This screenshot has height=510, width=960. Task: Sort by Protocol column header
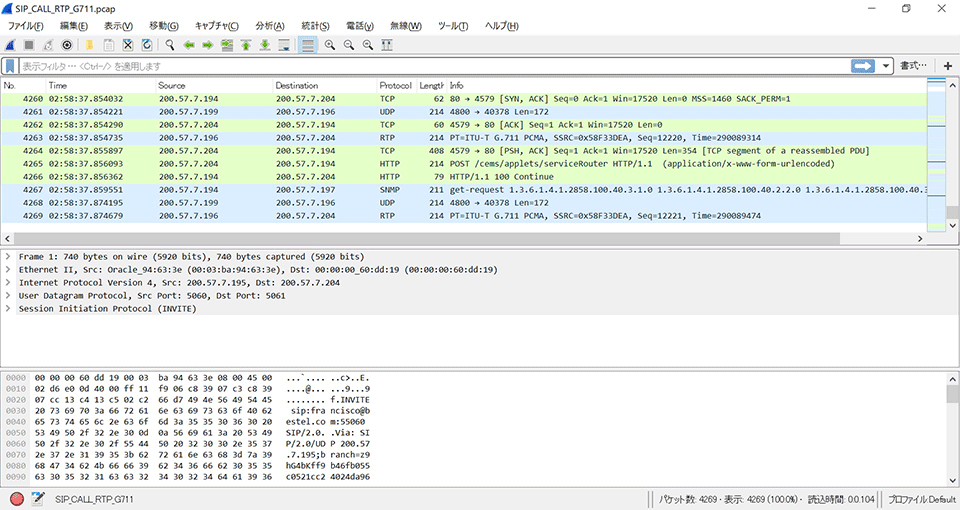point(396,86)
